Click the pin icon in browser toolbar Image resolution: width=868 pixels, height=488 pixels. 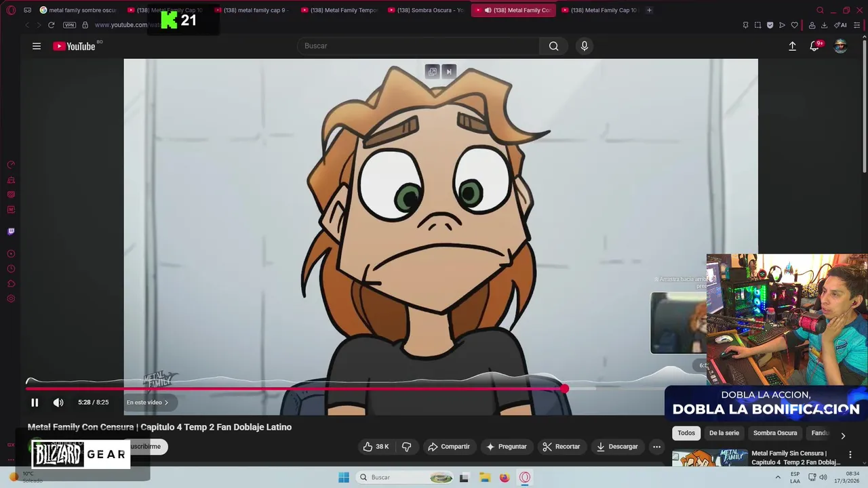click(745, 25)
